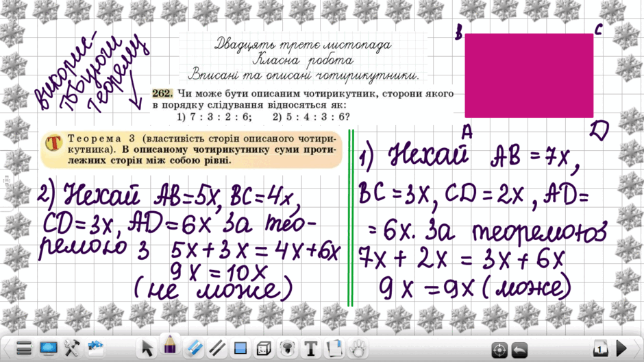
Task: Go to next page with play arrow
Action: click(x=621, y=349)
